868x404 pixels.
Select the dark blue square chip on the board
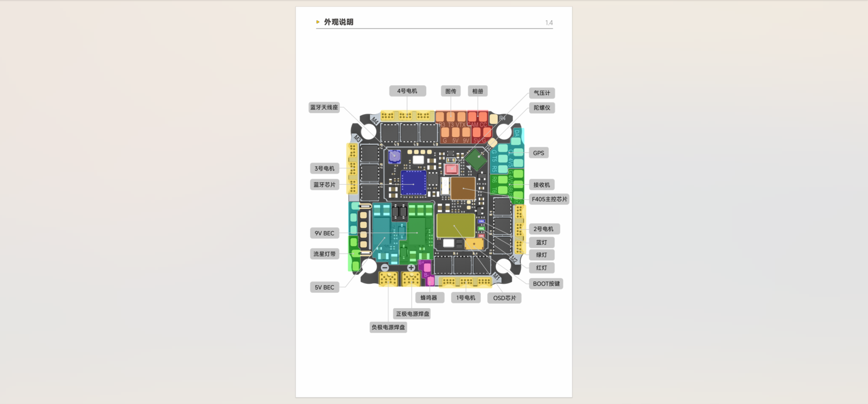click(x=414, y=183)
